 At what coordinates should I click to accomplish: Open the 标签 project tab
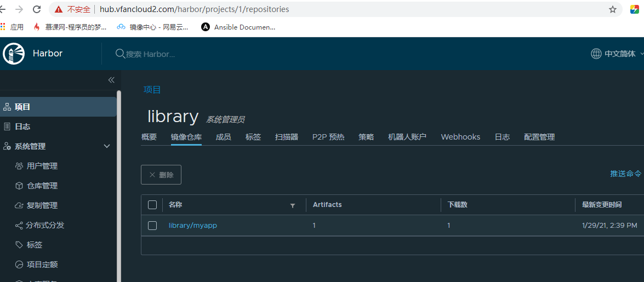(253, 137)
